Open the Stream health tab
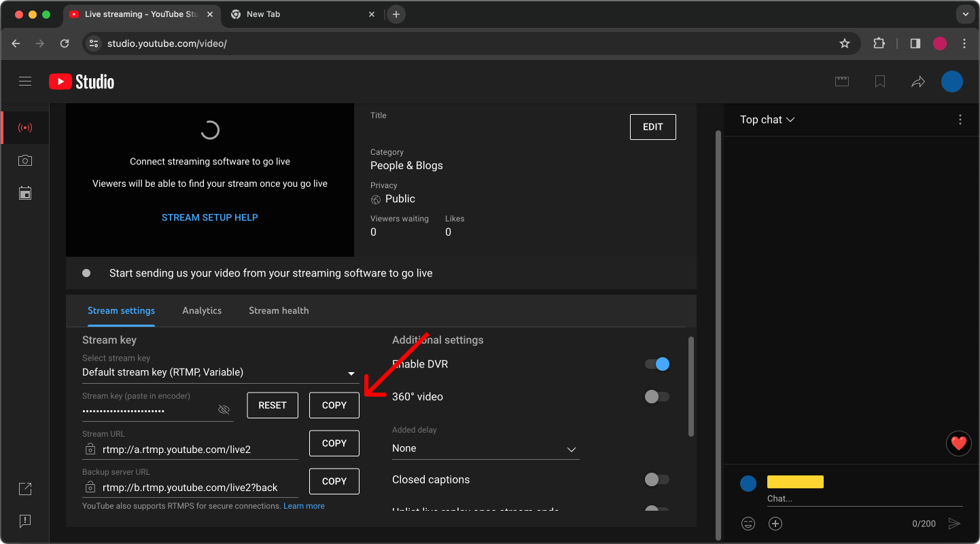 (279, 310)
